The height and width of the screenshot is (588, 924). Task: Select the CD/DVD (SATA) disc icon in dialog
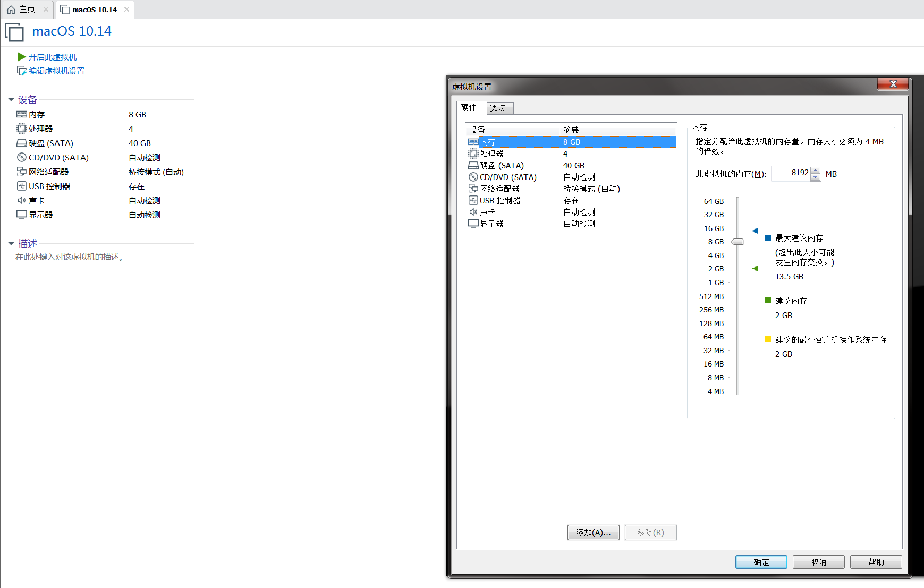pyautogui.click(x=473, y=177)
